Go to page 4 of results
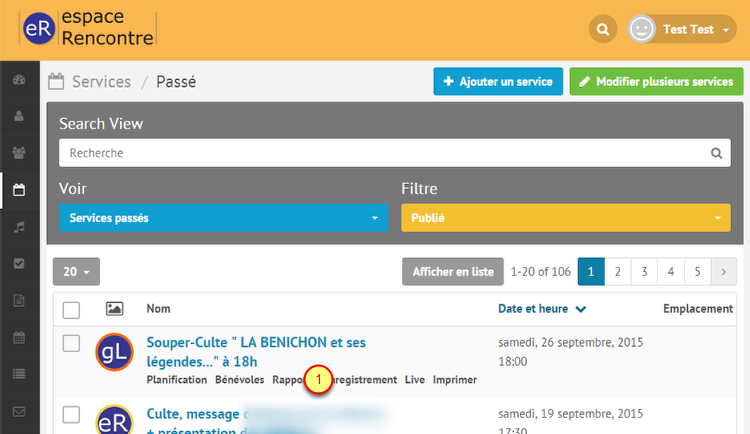 [671, 271]
